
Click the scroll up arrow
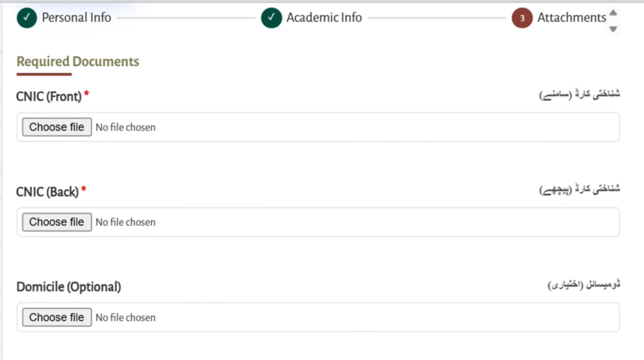pos(614,13)
